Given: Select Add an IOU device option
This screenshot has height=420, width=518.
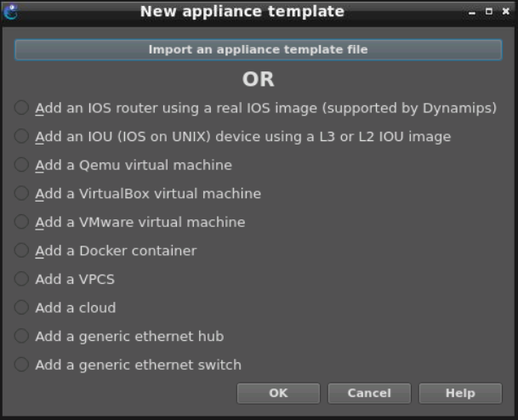Looking at the screenshot, I should [21, 136].
